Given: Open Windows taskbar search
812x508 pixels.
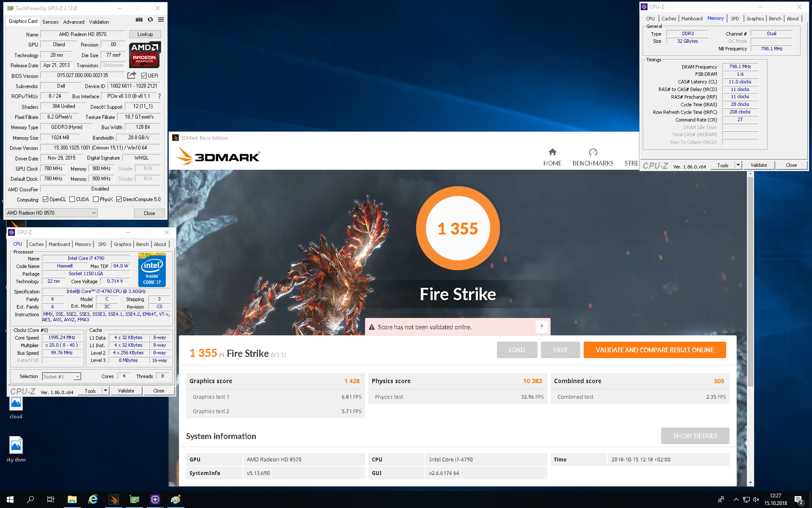Looking at the screenshot, I should coord(30,500).
